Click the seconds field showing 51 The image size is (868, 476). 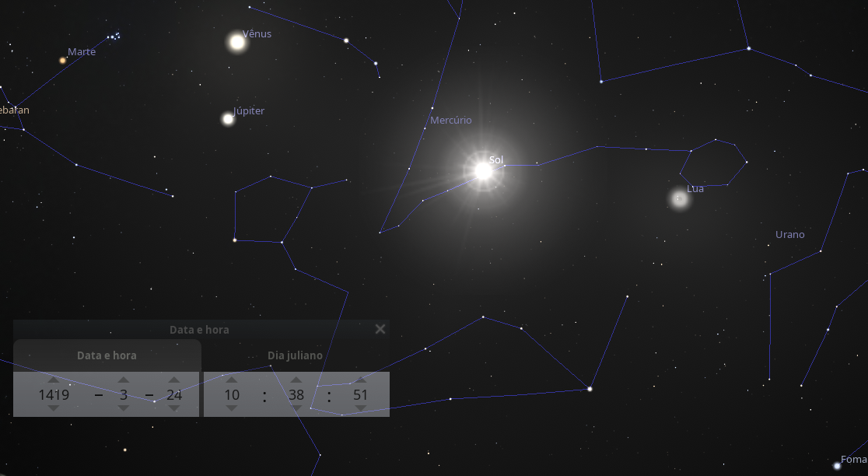[360, 394]
